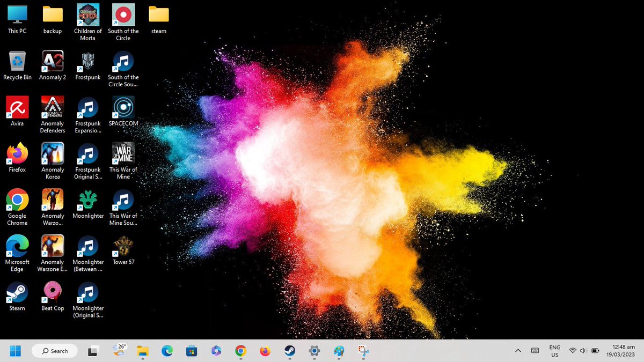Select the Anomaly Warzone shortcut above Edge row
Viewport: 644px width, 362px height.
(53, 207)
